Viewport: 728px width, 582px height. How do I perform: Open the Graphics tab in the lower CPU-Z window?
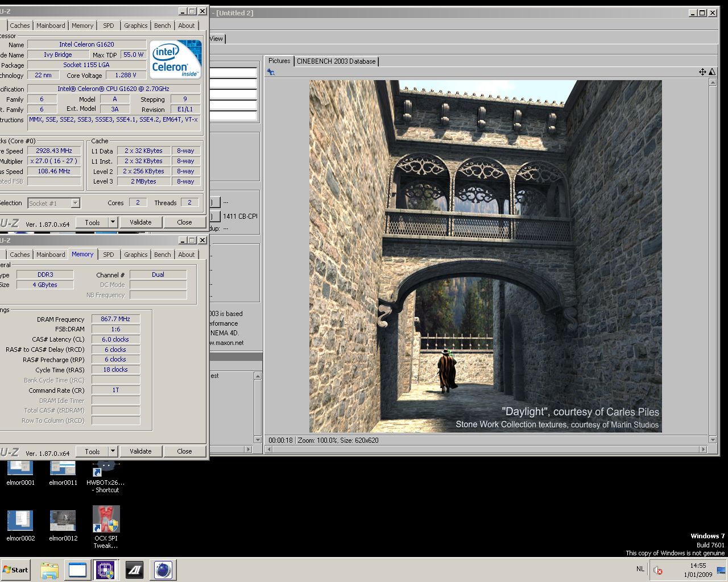click(136, 255)
